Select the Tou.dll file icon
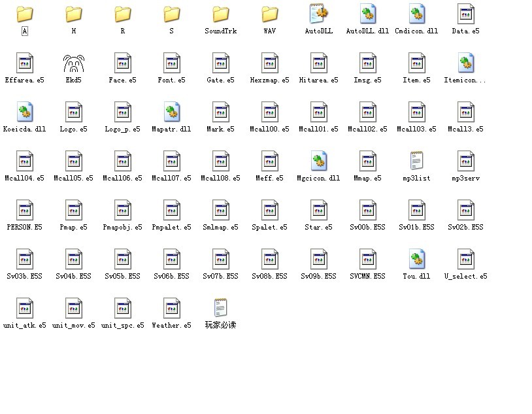Screen dimensions: 532x414 pos(416,260)
